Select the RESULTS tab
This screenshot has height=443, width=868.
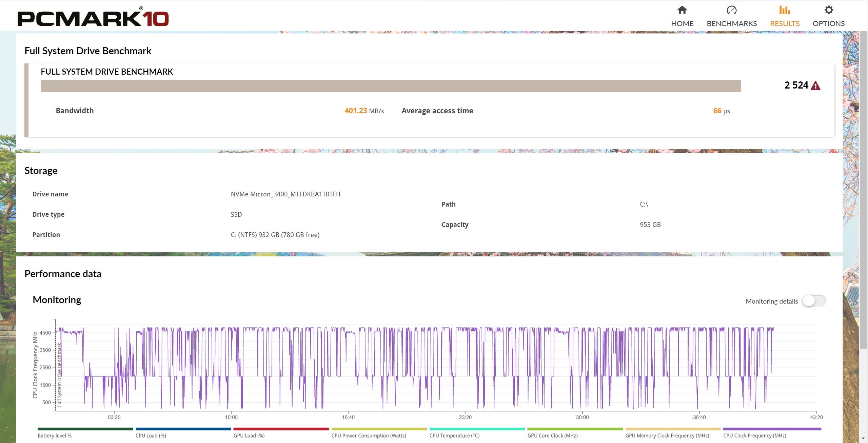(785, 23)
